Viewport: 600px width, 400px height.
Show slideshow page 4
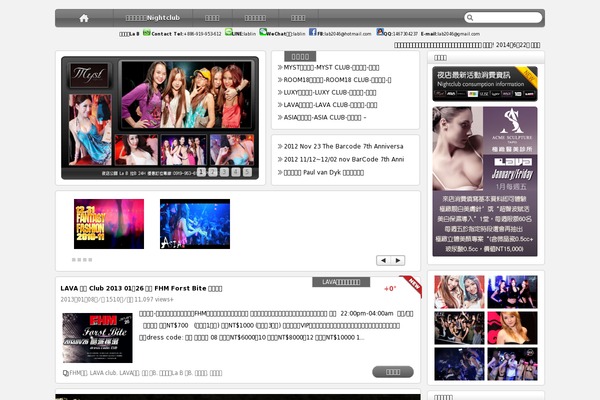point(236,172)
